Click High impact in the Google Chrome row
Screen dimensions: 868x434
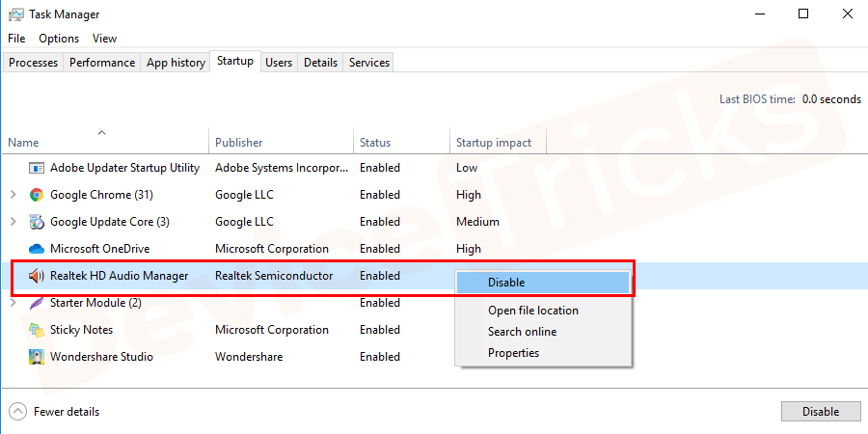click(x=469, y=195)
